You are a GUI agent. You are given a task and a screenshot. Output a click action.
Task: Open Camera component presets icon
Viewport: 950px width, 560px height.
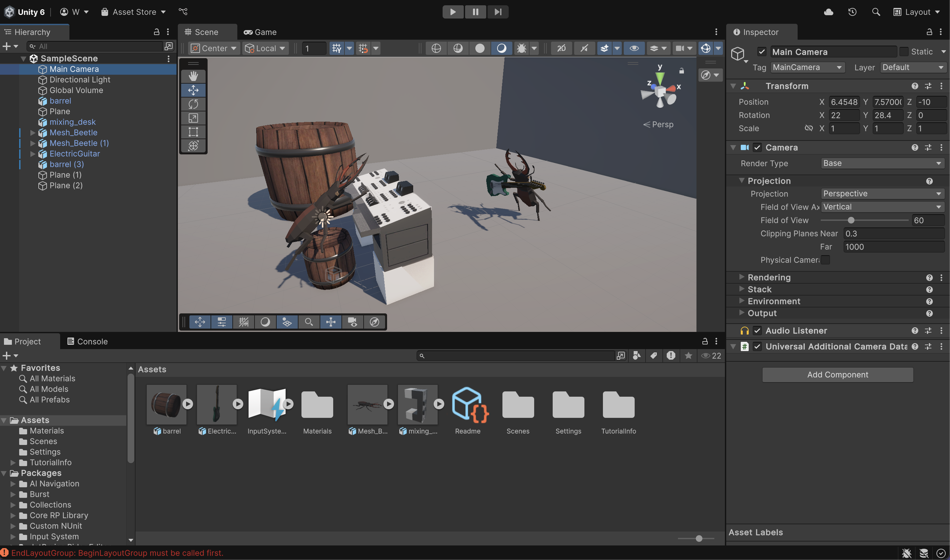click(x=928, y=147)
